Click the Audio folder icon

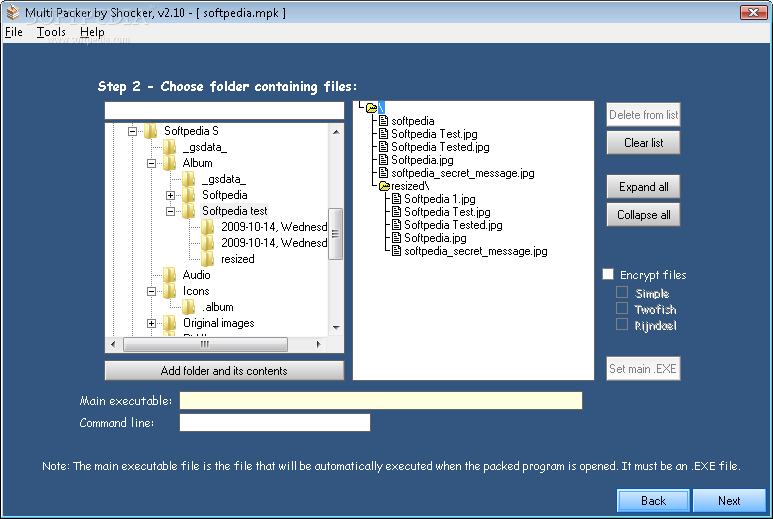(170, 275)
